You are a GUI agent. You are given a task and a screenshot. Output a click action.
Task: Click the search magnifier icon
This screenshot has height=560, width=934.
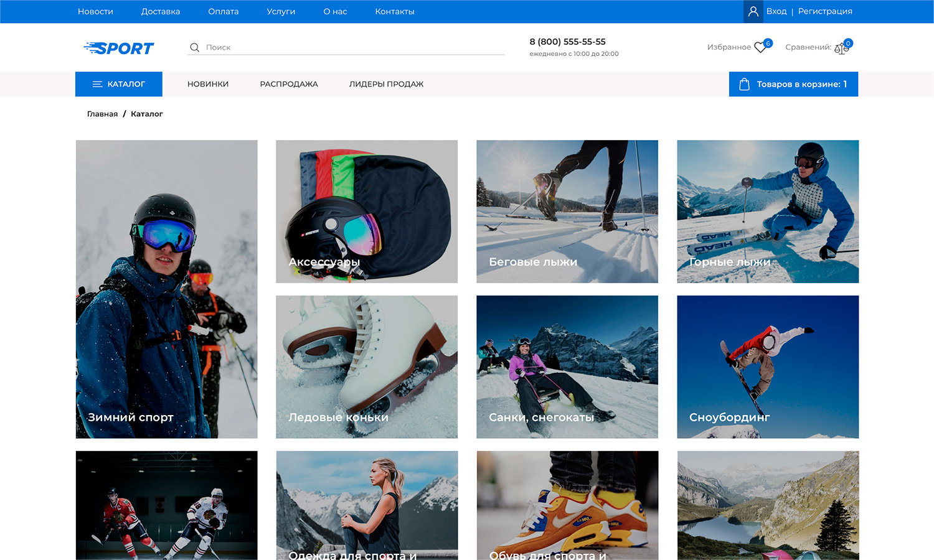pyautogui.click(x=194, y=47)
